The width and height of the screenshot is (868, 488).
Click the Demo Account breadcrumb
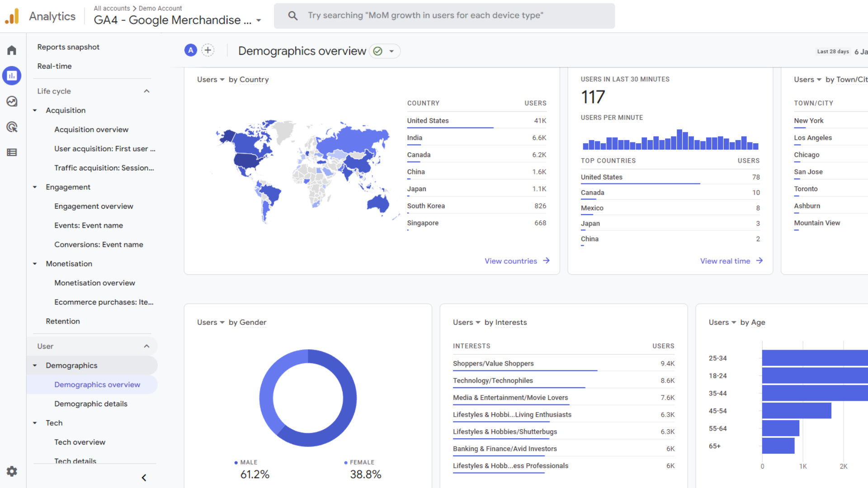pos(160,8)
